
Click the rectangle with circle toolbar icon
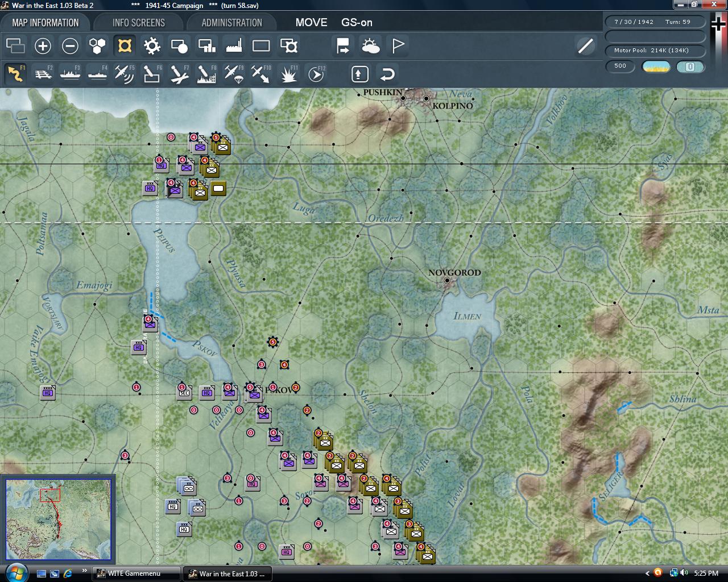[x=179, y=45]
